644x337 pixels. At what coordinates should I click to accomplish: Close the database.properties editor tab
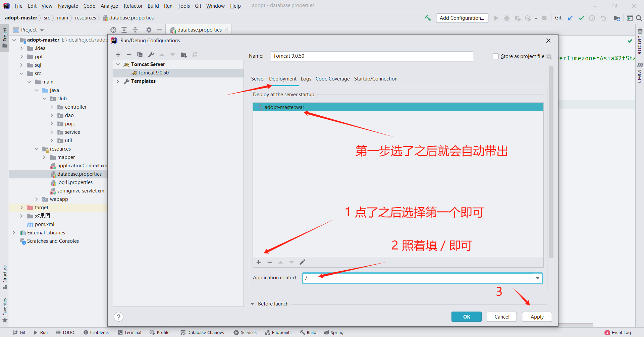pos(226,30)
